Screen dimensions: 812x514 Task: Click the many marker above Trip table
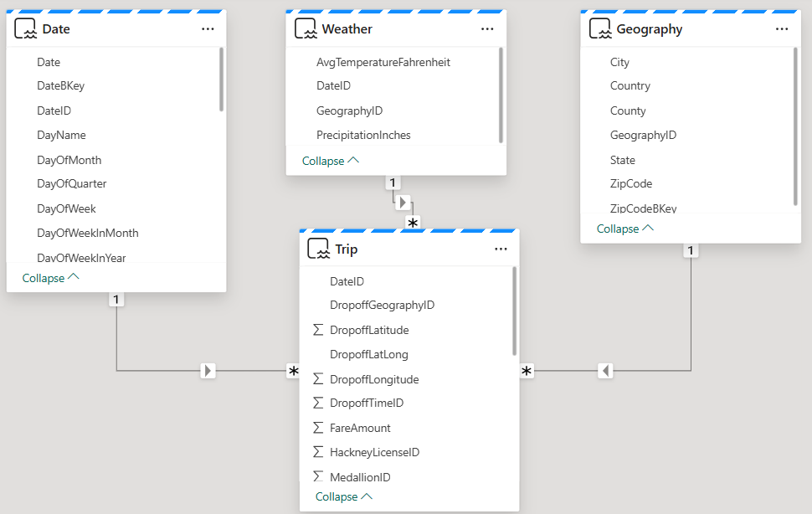click(413, 223)
